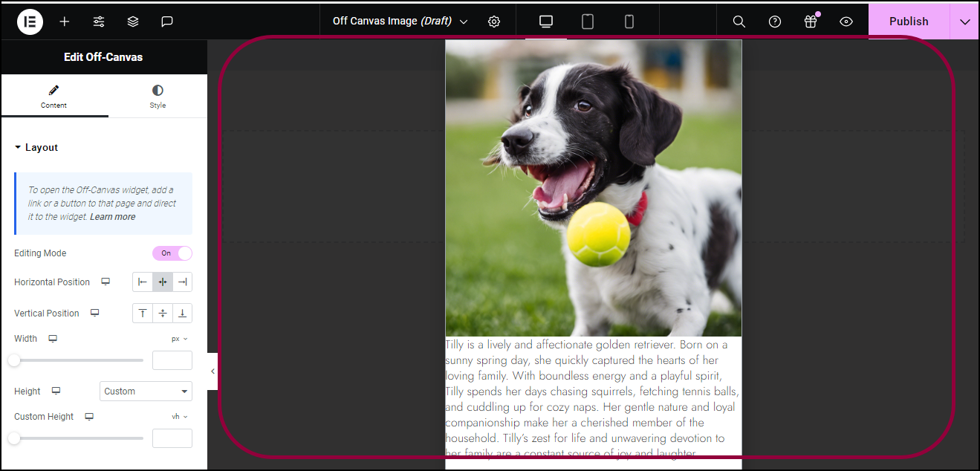The width and height of the screenshot is (980, 471).
Task: Open the Notes comment icon
Action: tap(167, 22)
